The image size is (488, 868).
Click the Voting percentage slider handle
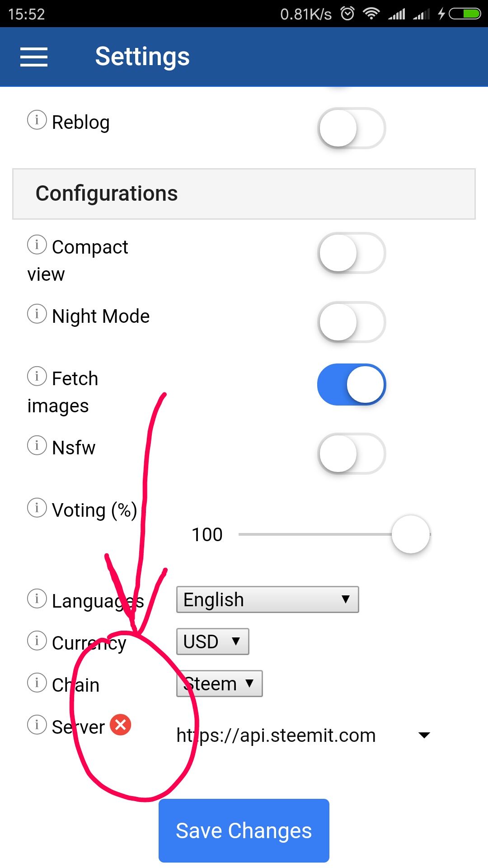(410, 534)
